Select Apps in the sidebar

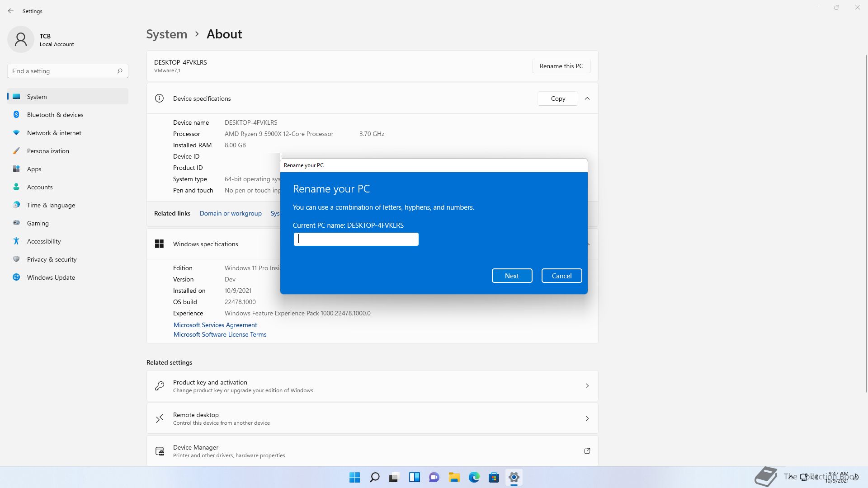pos(68,169)
